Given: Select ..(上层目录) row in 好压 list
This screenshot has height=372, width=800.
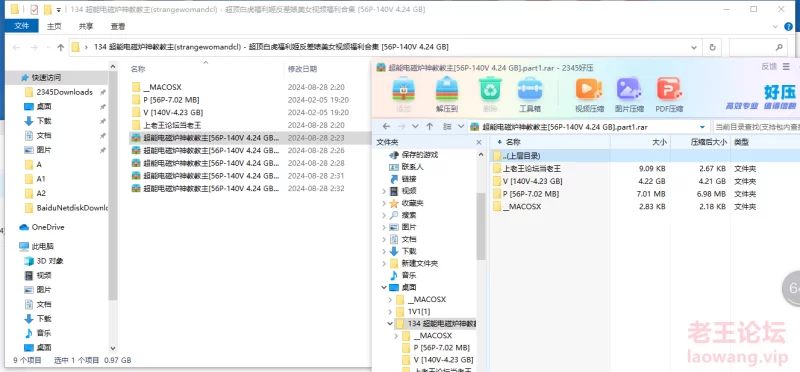Looking at the screenshot, I should (x=644, y=156).
